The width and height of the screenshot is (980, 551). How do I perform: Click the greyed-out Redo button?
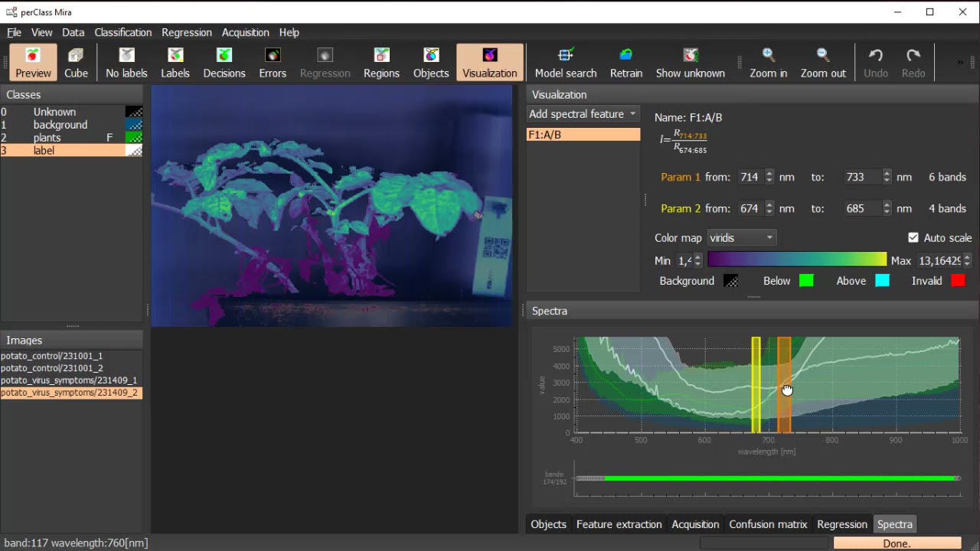pyautogui.click(x=913, y=63)
